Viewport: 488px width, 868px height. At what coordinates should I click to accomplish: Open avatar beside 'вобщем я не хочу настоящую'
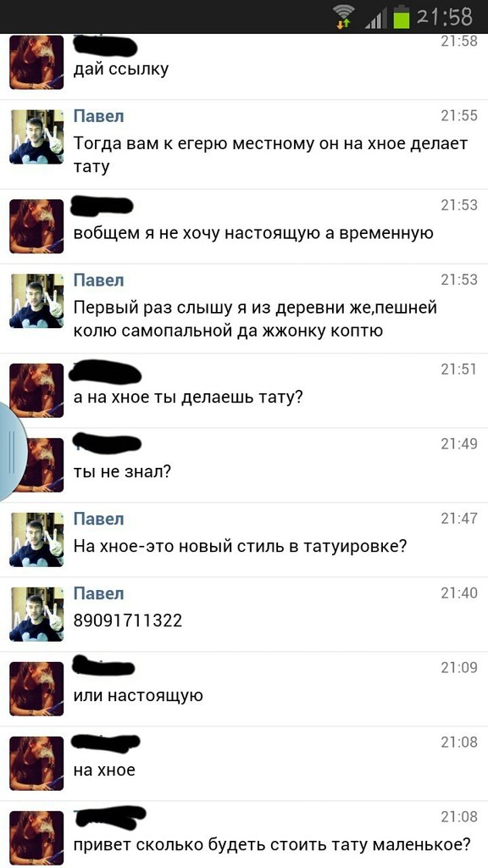[x=36, y=225]
